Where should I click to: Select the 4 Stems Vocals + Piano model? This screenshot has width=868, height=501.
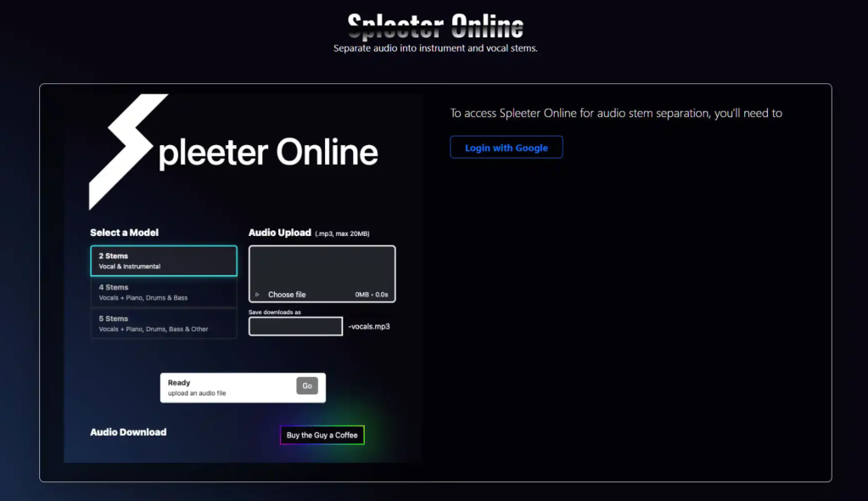tap(163, 291)
